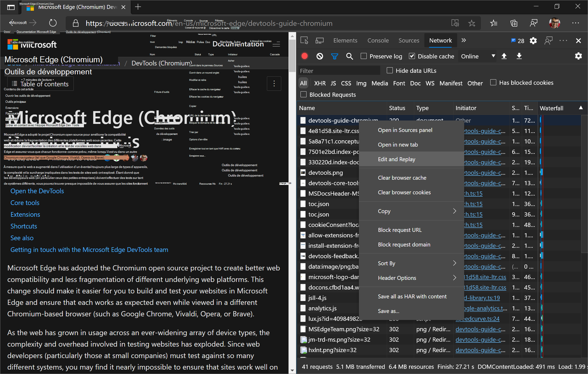Expand more DevTools tabs chevron

click(x=463, y=40)
